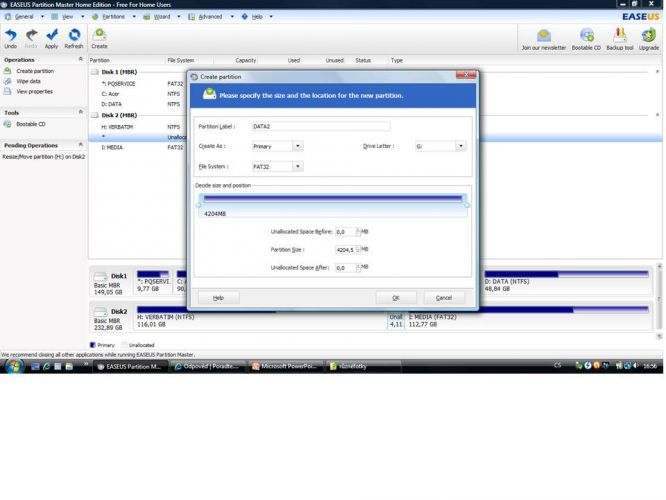
Task: Grab the left handle of partition bar
Action: click(x=199, y=205)
